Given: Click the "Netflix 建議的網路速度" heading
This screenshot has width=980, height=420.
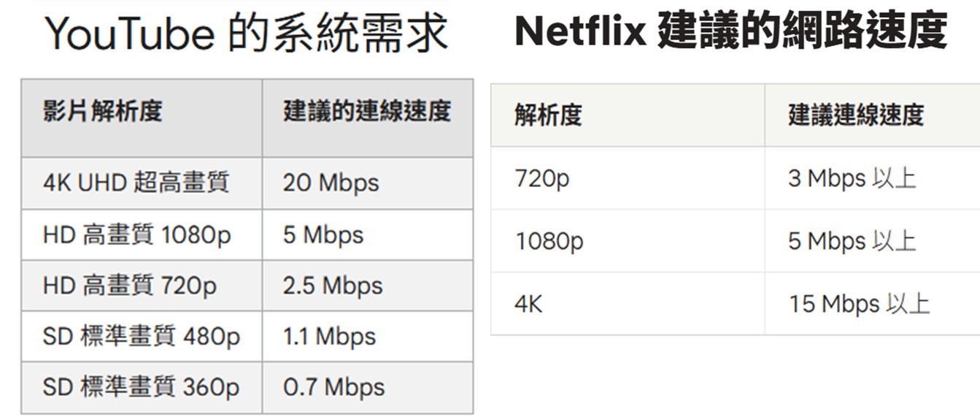Looking at the screenshot, I should click(730, 32).
